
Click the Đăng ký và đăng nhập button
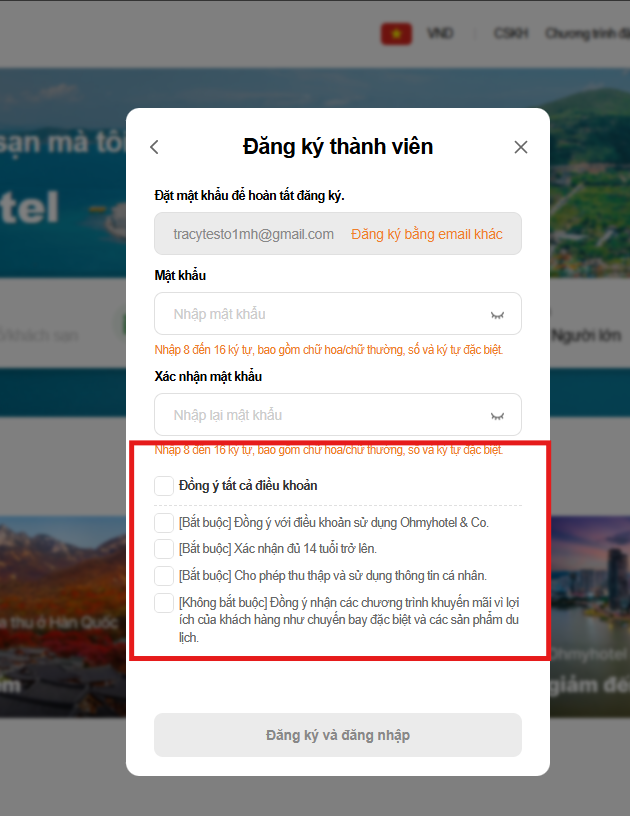pyautogui.click(x=338, y=735)
